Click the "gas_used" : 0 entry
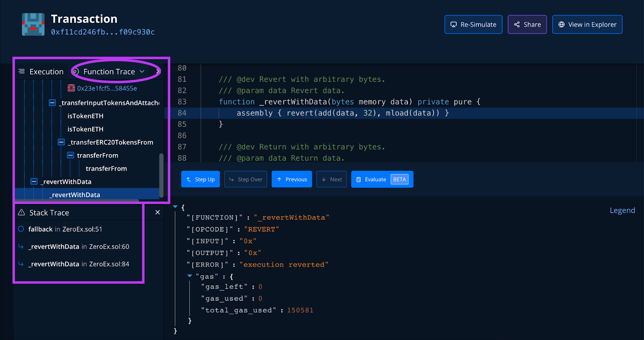 tap(231, 299)
